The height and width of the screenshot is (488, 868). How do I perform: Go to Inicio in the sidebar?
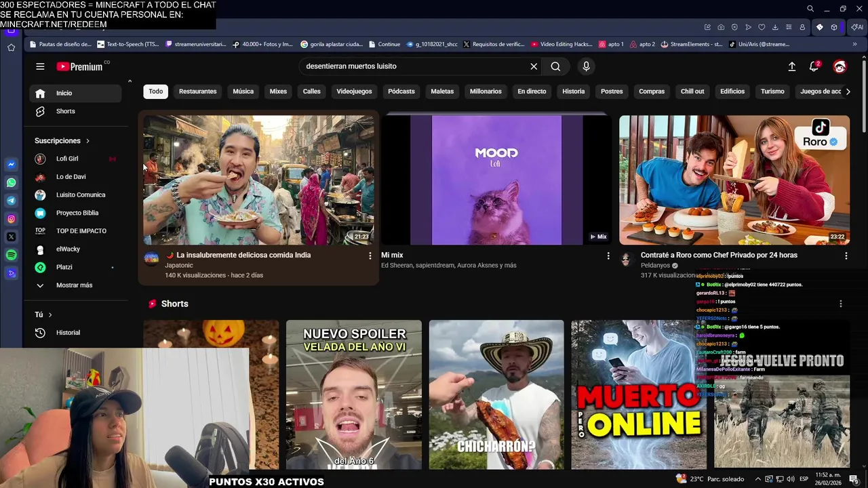point(75,93)
